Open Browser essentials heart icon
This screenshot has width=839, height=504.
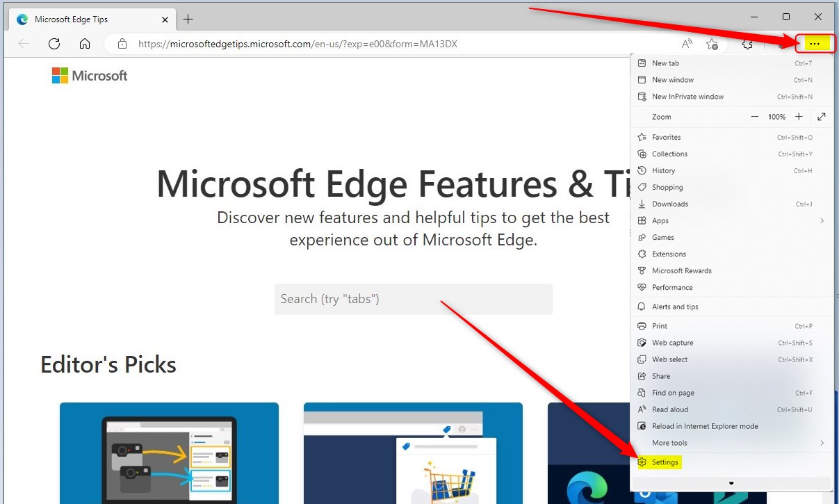[x=747, y=43]
